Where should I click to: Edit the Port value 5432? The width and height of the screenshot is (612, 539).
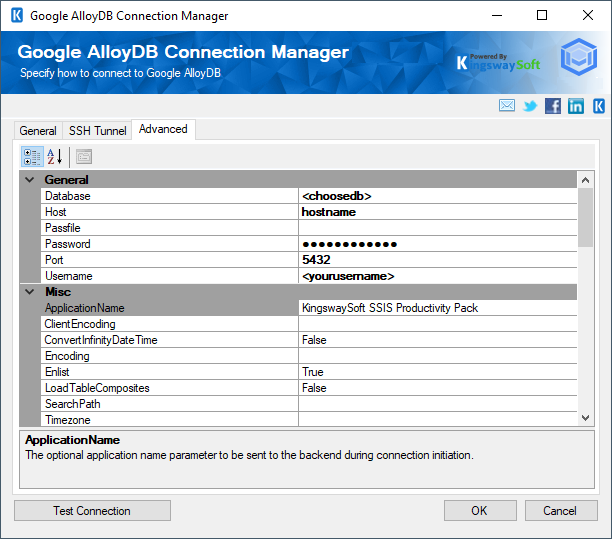[438, 260]
